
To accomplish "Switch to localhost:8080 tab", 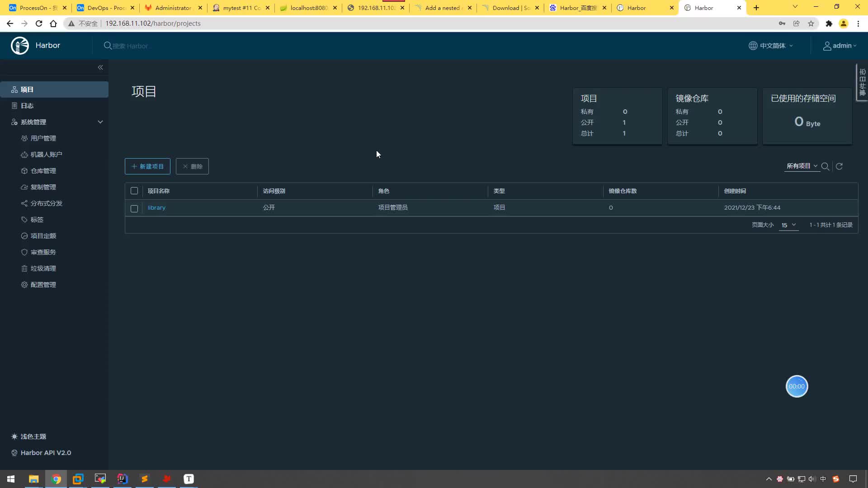I will tap(308, 8).
